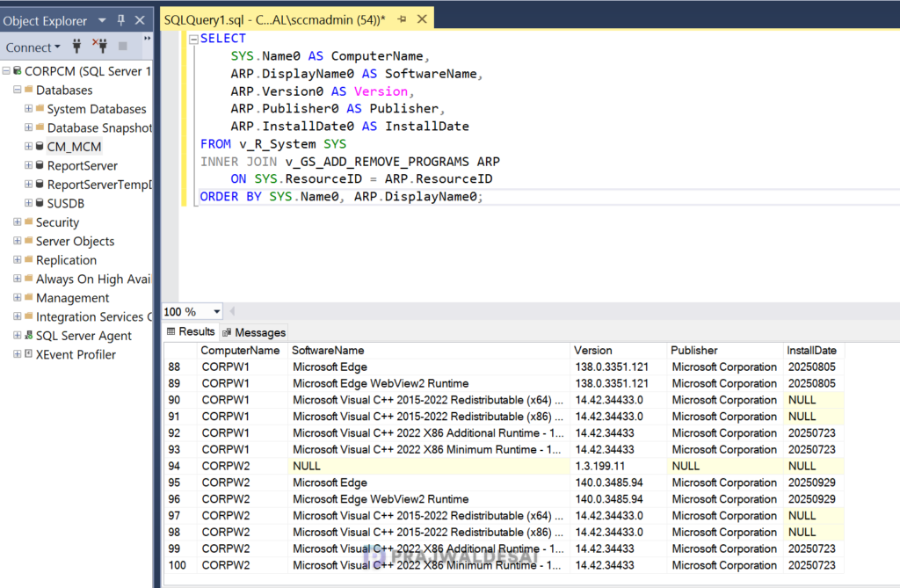Image resolution: width=900 pixels, height=588 pixels.
Task: Click the connect plug icon in Object Explorer
Action: 76,46
